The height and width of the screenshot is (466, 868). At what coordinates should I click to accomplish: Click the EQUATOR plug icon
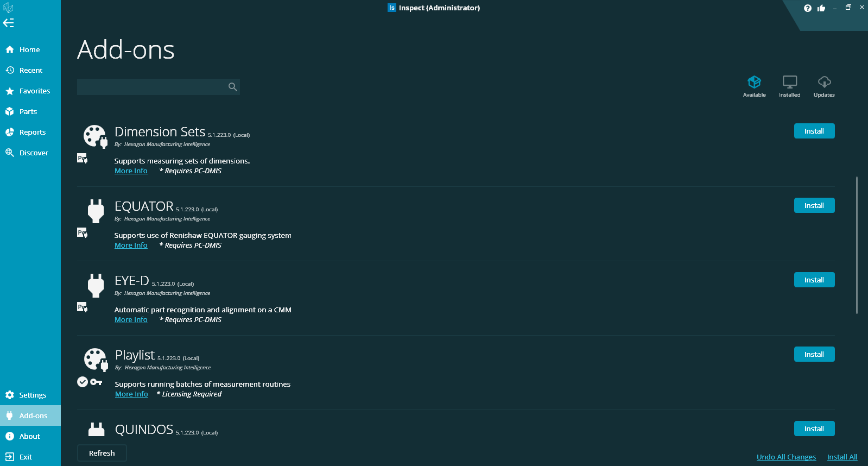pyautogui.click(x=96, y=211)
